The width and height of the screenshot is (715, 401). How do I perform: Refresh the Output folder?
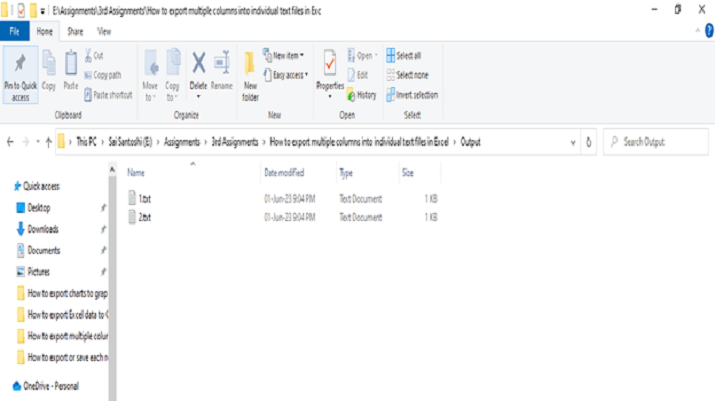589,142
